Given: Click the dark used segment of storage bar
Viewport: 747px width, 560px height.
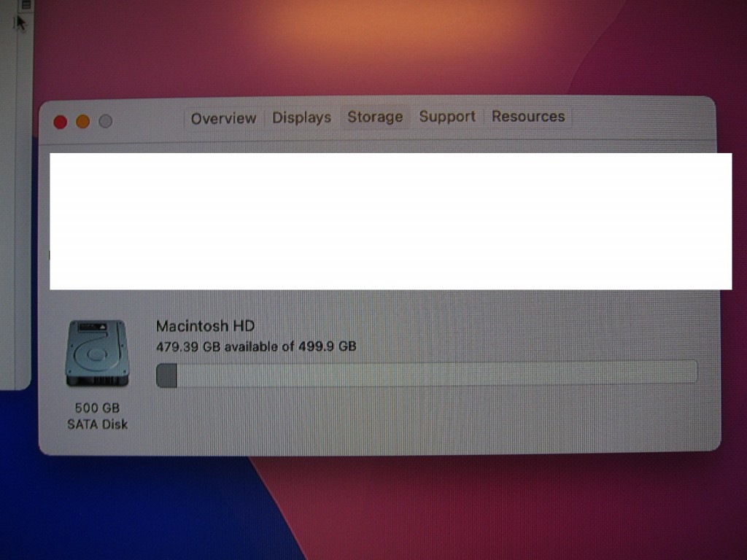Looking at the screenshot, I should [x=166, y=376].
